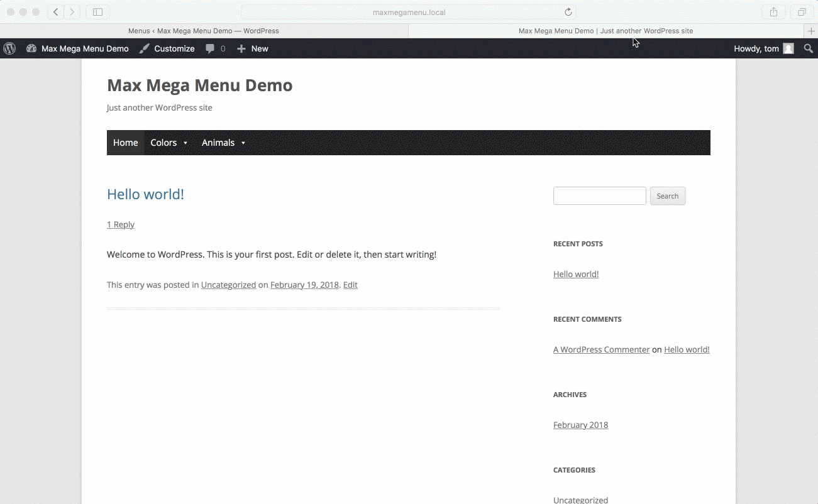The image size is (818, 504).
Task: Click the Safari reload page icon
Action: click(x=568, y=12)
